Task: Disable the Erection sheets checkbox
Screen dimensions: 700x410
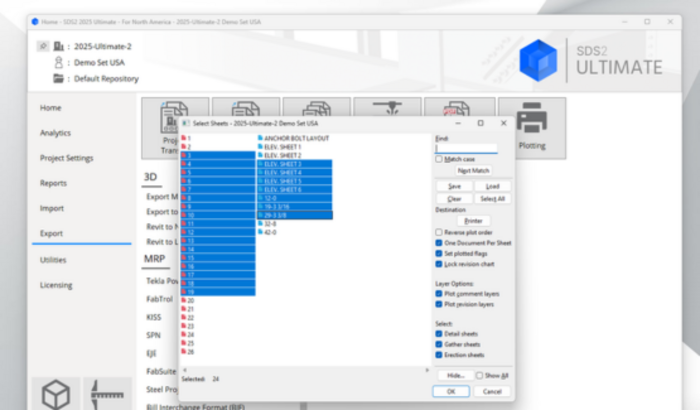Action: (439, 355)
